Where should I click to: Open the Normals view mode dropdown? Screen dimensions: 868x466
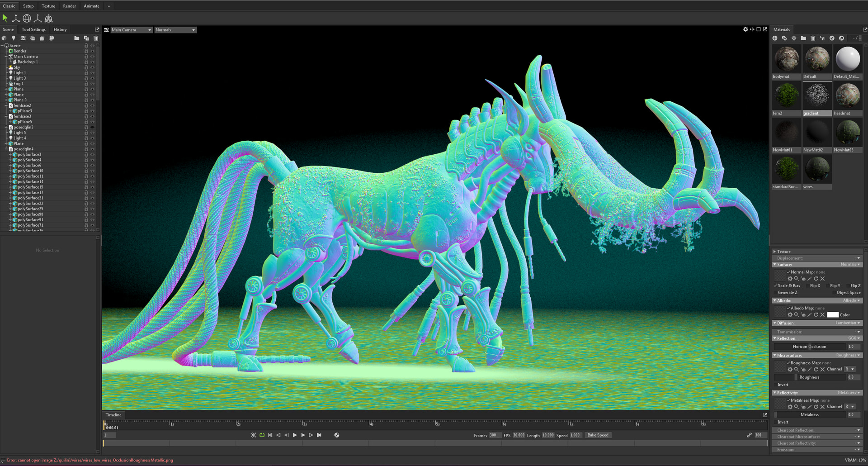pyautogui.click(x=175, y=30)
